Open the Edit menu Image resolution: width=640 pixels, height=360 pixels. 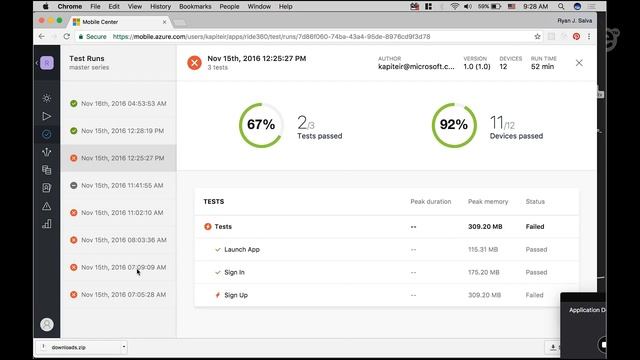click(x=114, y=7)
